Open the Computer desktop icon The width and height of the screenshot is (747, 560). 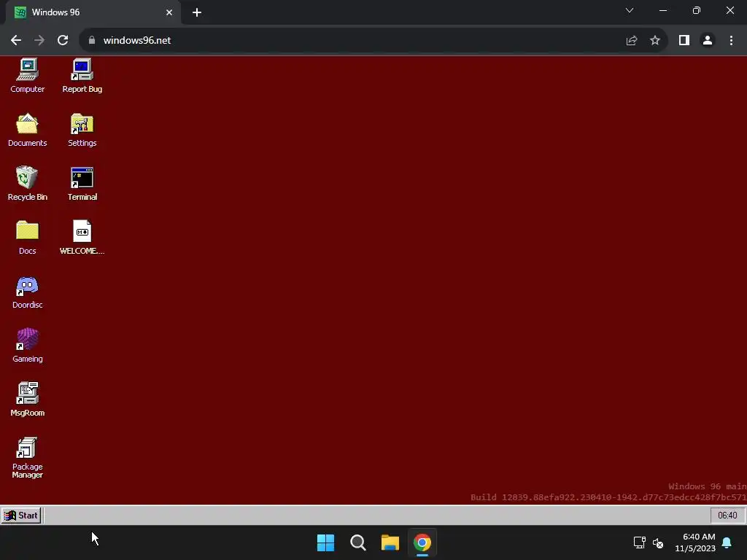pos(27,76)
